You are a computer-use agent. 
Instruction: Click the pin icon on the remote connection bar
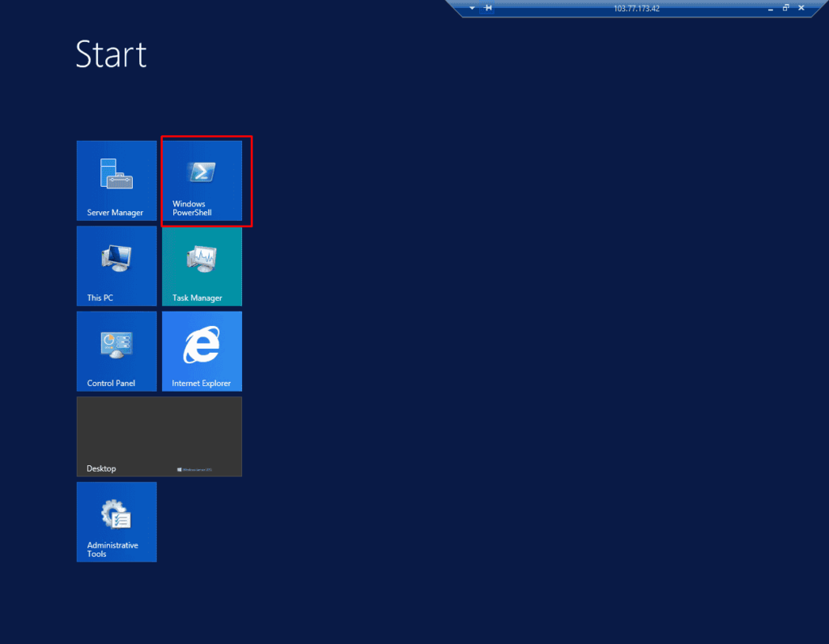(x=488, y=8)
